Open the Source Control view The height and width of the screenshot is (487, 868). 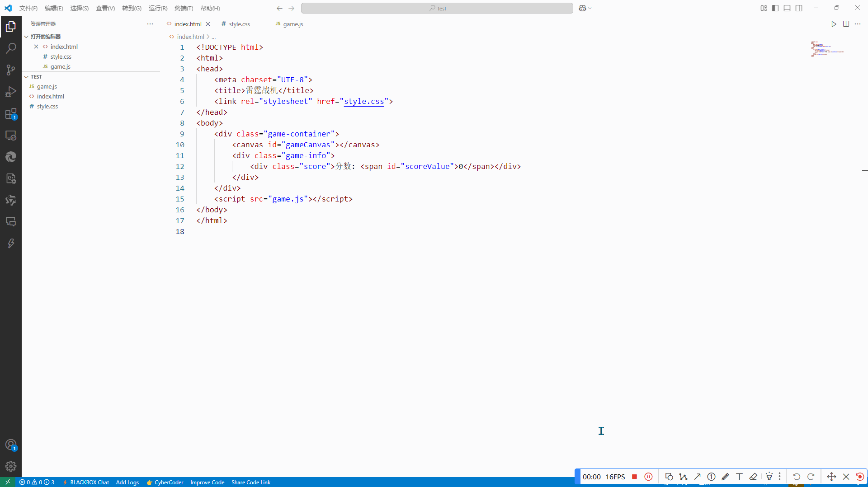[11, 70]
